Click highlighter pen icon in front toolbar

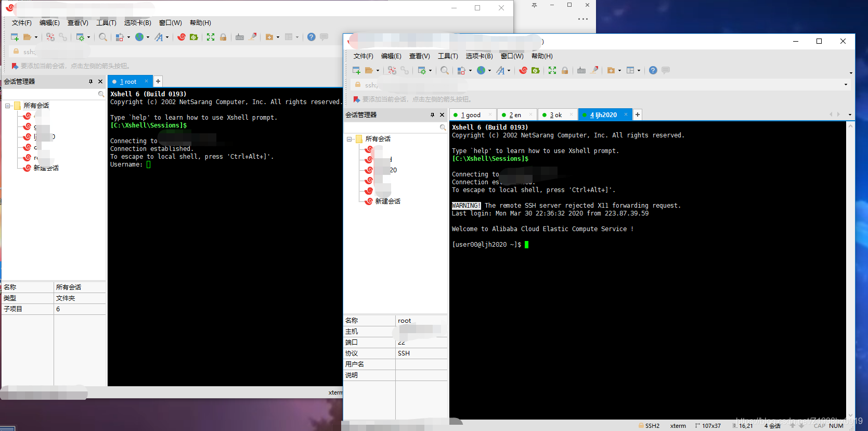[594, 70]
